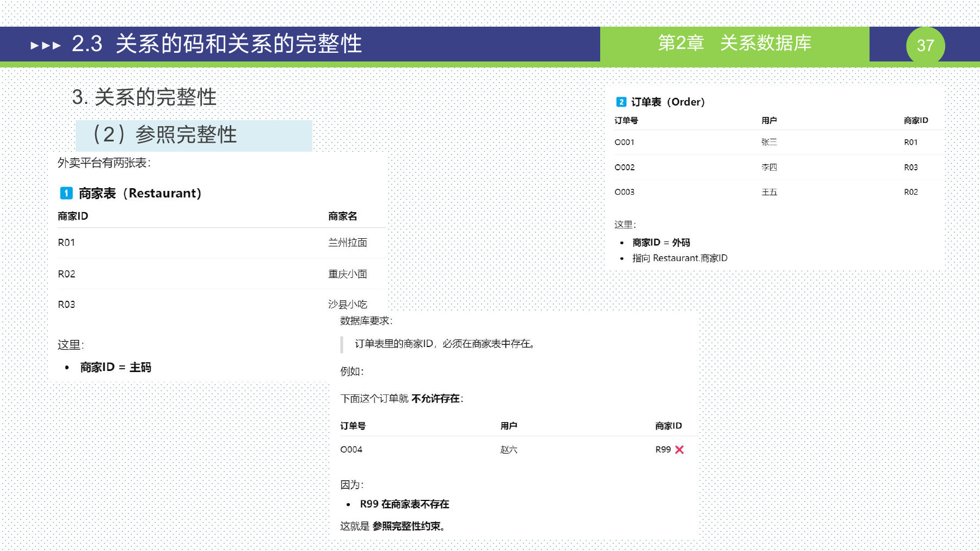
Task: Click the 商家ID column header in the Restaurant table
Action: (x=73, y=216)
